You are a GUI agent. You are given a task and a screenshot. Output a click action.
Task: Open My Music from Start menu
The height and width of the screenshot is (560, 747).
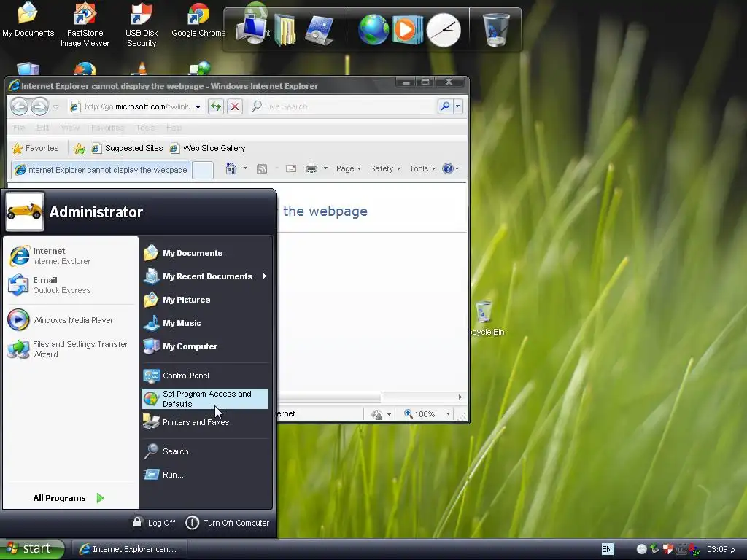(x=205, y=323)
